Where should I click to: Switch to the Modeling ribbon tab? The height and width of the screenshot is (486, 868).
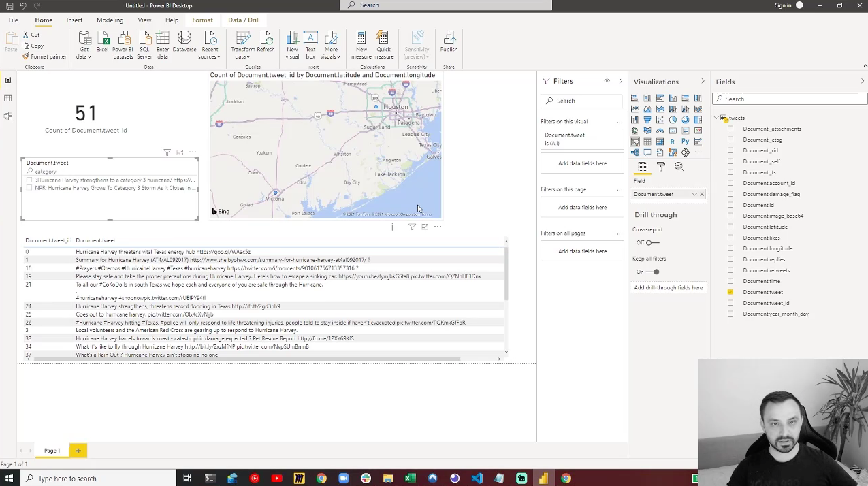[x=110, y=20]
